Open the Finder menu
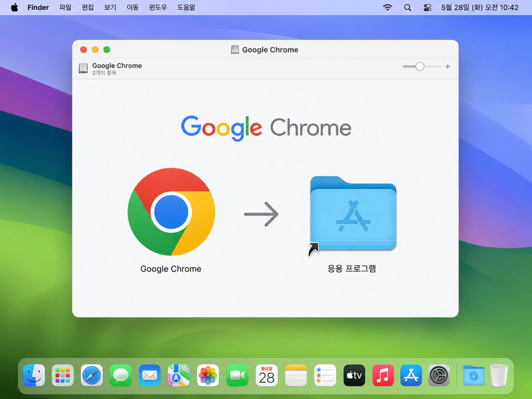Screen dimensions: 532x399 coord(38,7)
